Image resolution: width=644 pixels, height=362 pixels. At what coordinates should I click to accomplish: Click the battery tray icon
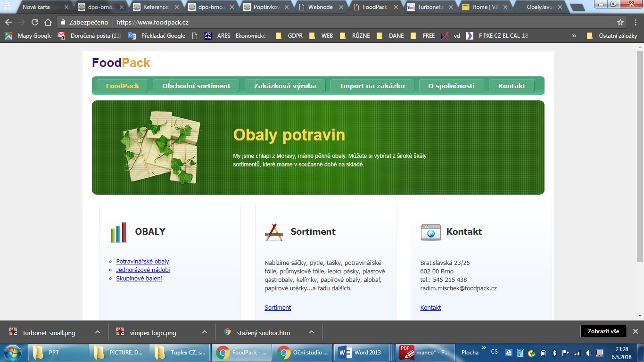point(543,353)
